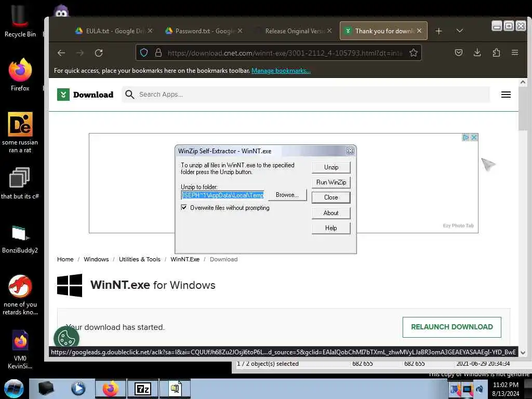Show Firefox downloads panel
This screenshot has width=532, height=399.
tap(477, 52)
